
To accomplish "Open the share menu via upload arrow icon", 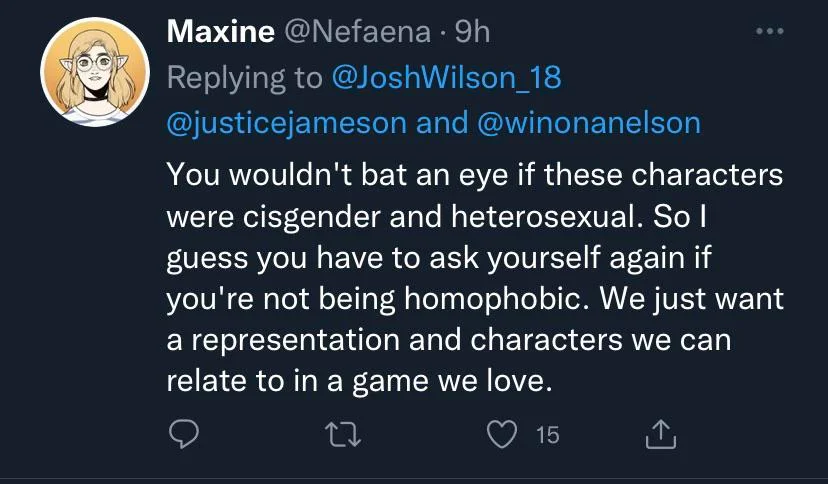I will [661, 434].
